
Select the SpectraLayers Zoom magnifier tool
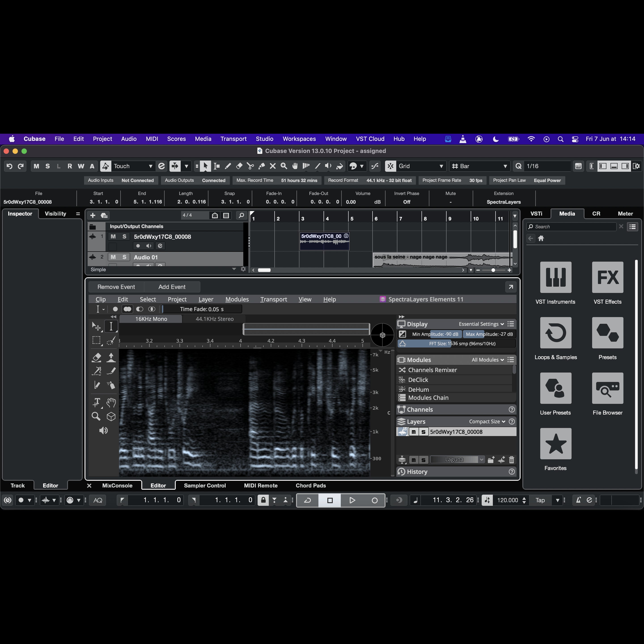[96, 416]
